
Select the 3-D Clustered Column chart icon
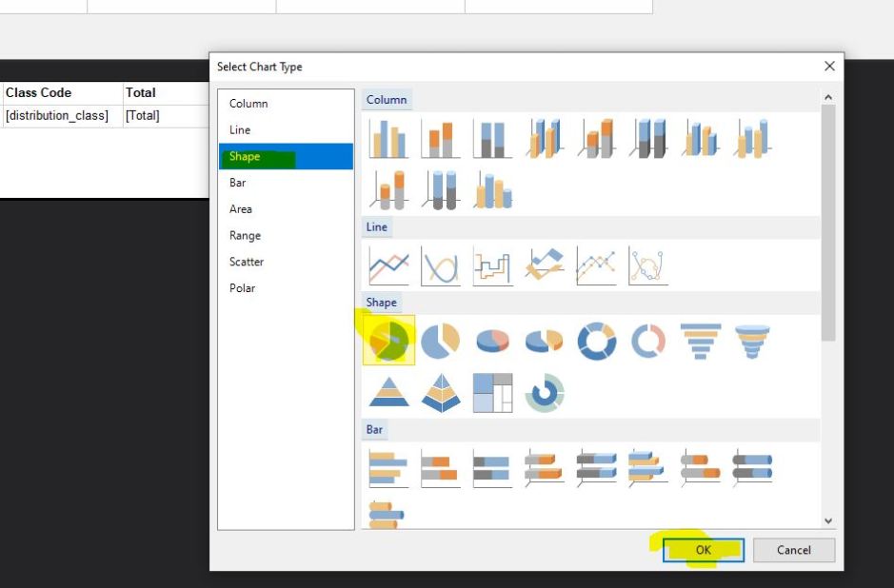tap(545, 139)
